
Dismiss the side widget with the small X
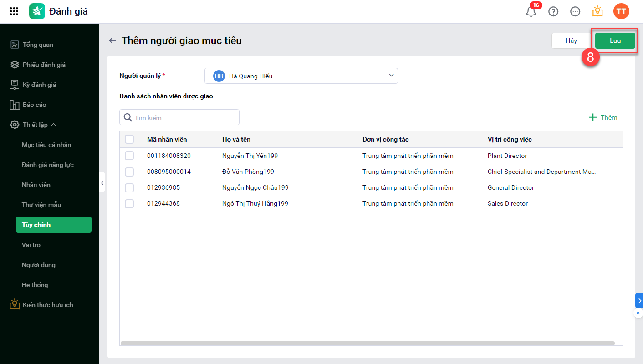pos(638,313)
